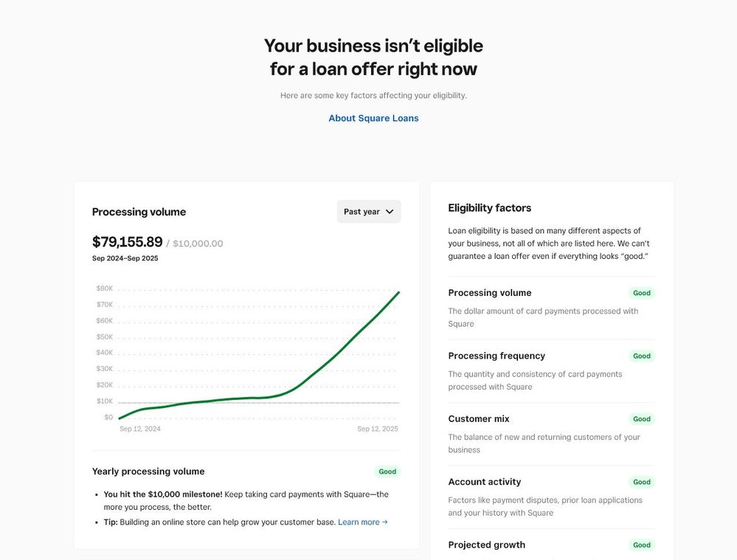
Task: Select the Projected growth eligibility factor
Action: (487, 545)
